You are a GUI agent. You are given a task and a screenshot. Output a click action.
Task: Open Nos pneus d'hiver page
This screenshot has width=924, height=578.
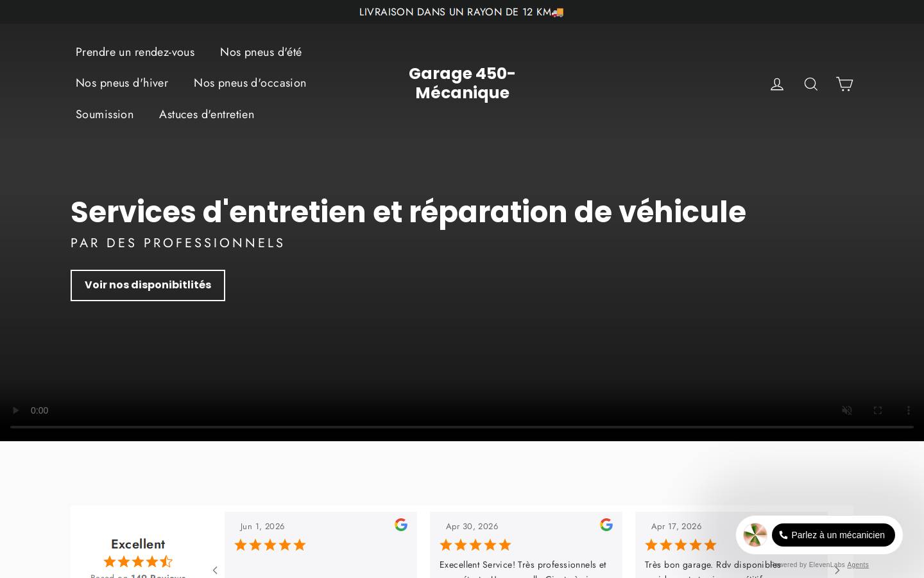122,83
